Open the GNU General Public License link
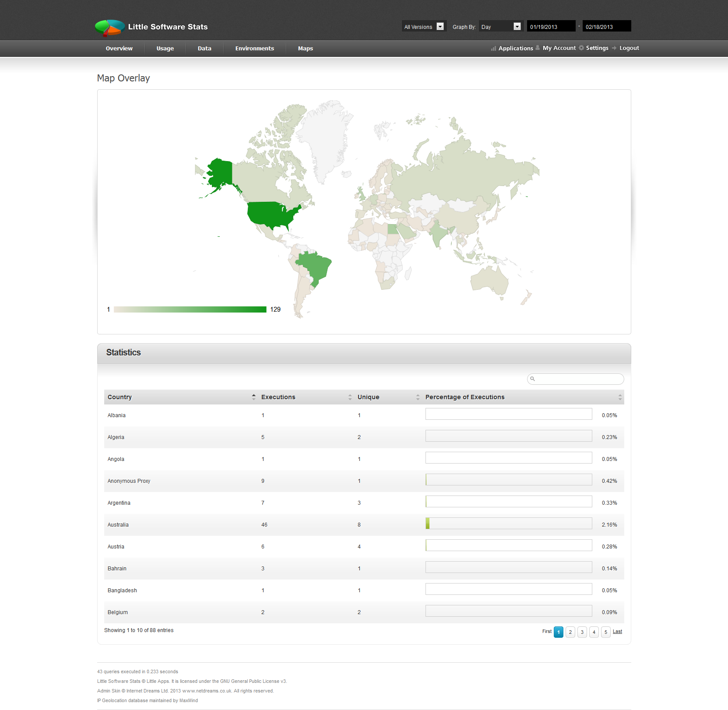This screenshot has height=710, width=728. (x=253, y=681)
